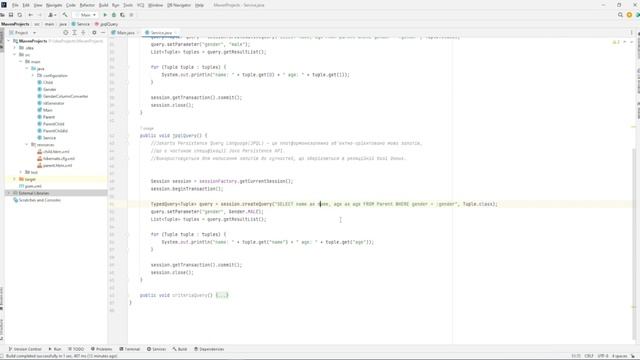The height and width of the screenshot is (360, 640).
Task: Expand the test folder
Action: [21, 172]
